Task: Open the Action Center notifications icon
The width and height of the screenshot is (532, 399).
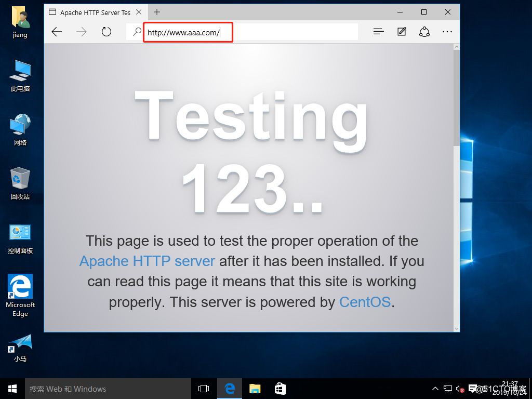Action: click(x=472, y=389)
